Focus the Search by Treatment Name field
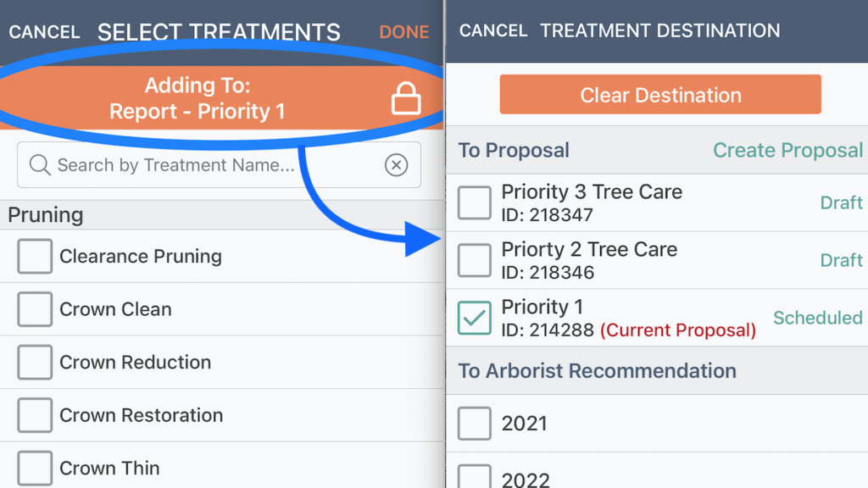The image size is (868, 488). (220, 165)
